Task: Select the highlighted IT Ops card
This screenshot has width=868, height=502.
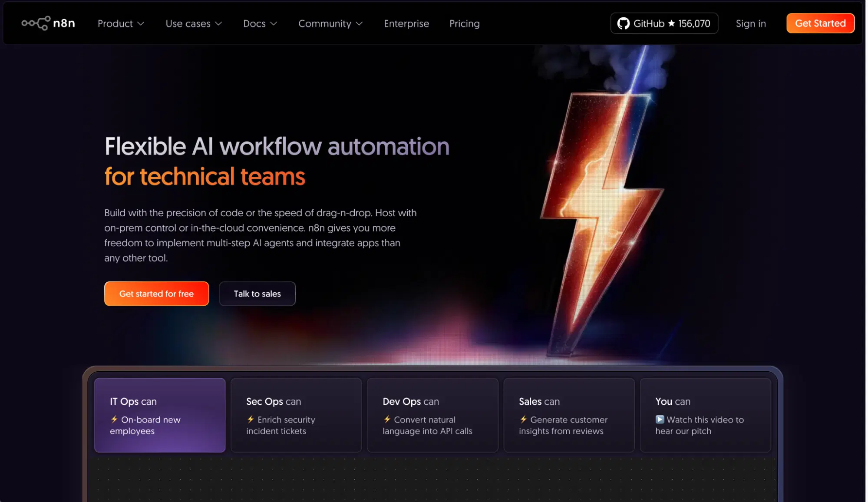Action: 159,415
